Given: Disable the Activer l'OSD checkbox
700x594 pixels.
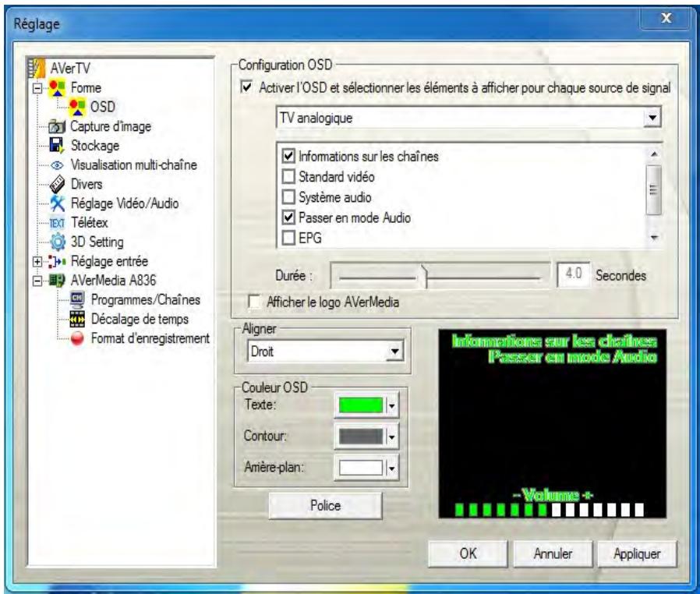Looking at the screenshot, I should click(246, 87).
